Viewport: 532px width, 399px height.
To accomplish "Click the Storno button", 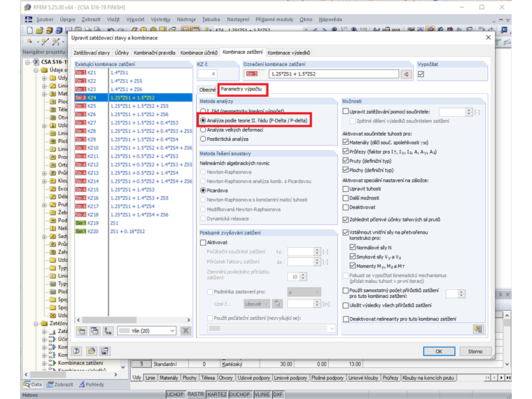I will pyautogui.click(x=475, y=351).
